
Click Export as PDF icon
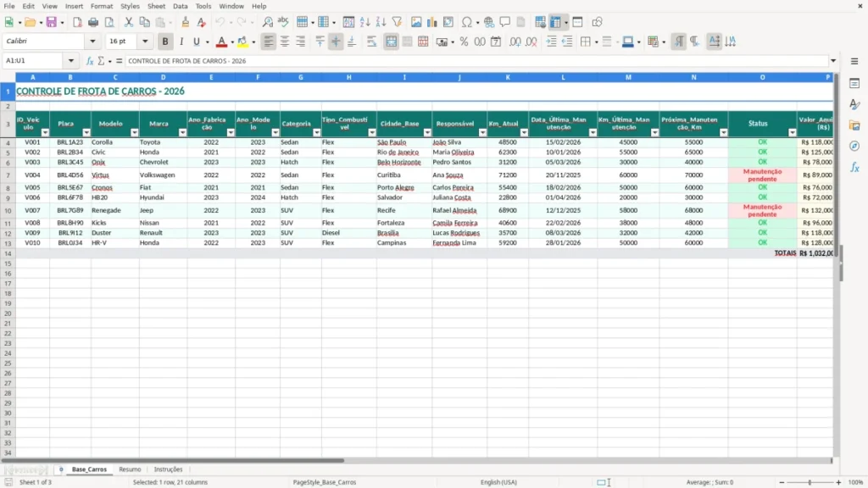(77, 22)
